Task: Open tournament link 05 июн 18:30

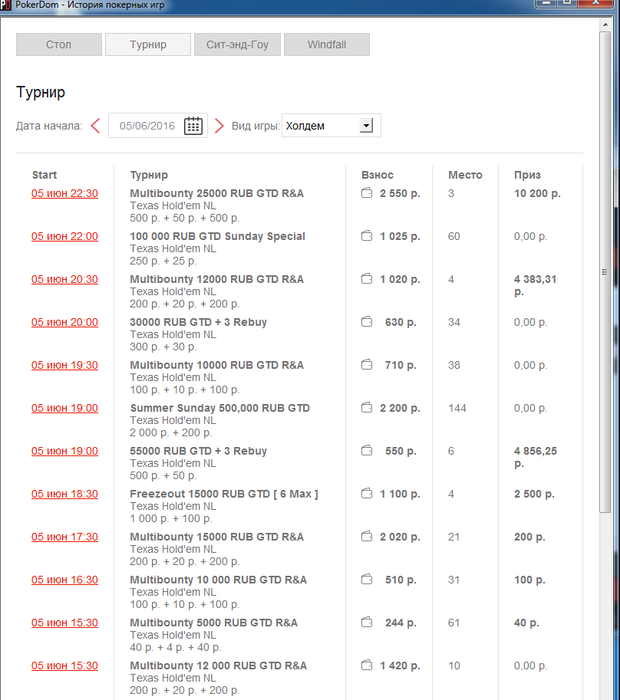Action: click(x=65, y=494)
